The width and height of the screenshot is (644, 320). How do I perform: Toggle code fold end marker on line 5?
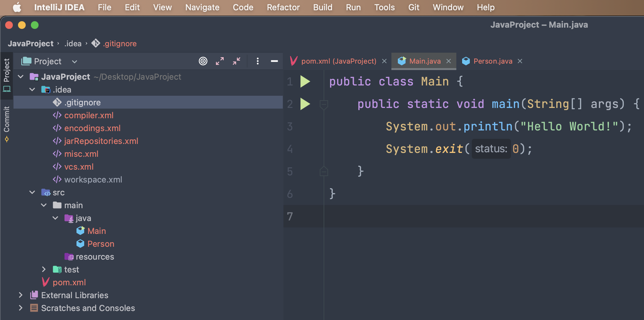click(x=324, y=171)
